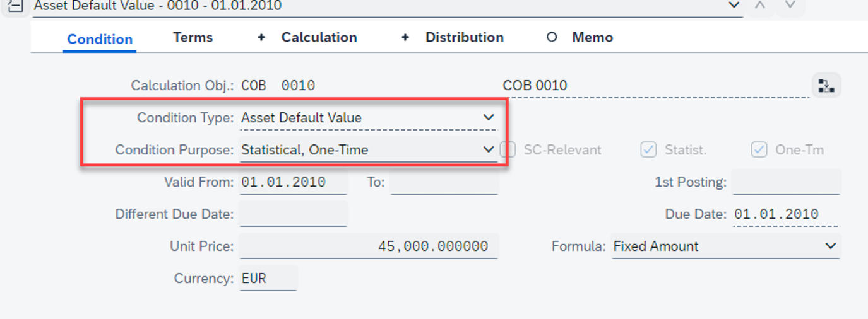
Task: Click the Currency EUR field
Action: tap(268, 279)
